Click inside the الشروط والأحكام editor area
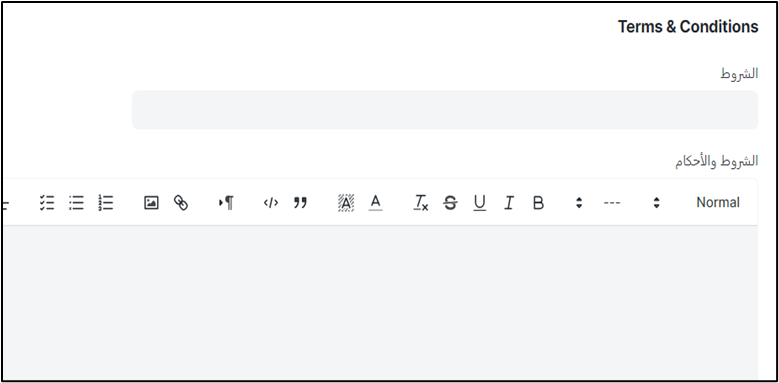This screenshot has width=779, height=383. [380, 303]
